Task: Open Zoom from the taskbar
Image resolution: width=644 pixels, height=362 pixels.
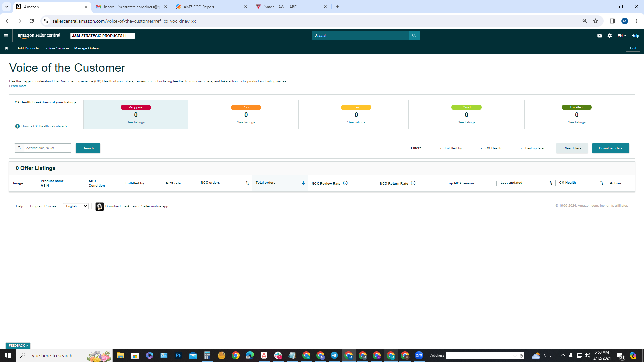Action: (x=419, y=355)
